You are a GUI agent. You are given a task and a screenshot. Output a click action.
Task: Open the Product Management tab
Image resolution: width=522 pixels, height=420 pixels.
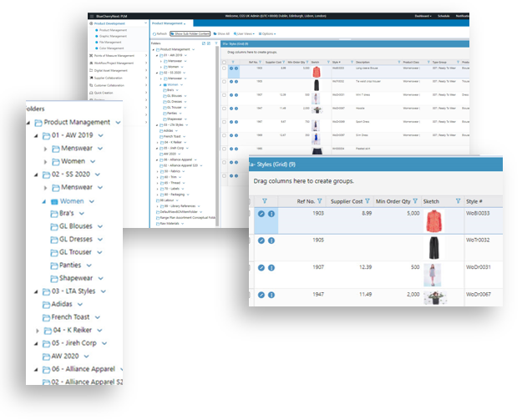168,23
